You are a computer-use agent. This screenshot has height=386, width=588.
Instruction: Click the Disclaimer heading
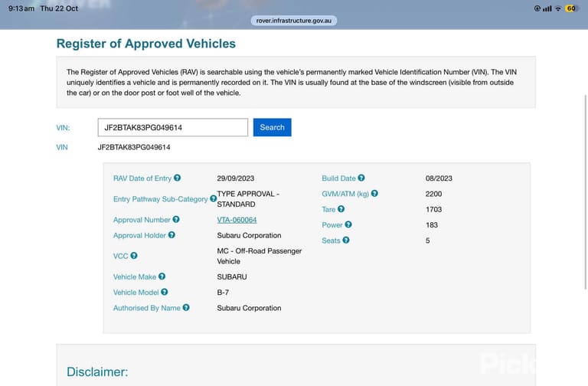pyautogui.click(x=97, y=371)
